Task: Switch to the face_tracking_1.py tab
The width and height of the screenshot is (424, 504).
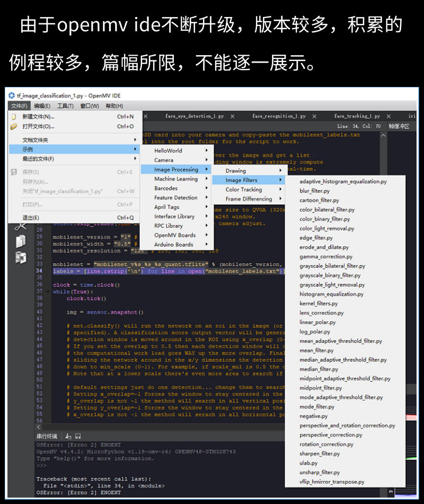Action: 357,116
